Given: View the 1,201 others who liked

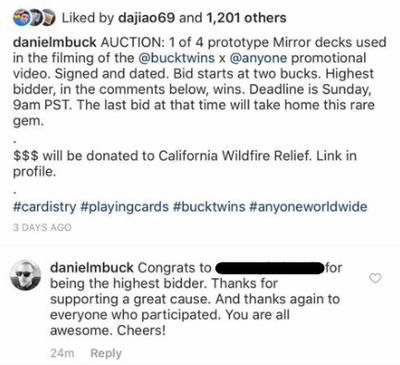Looking at the screenshot, I should [246, 18].
